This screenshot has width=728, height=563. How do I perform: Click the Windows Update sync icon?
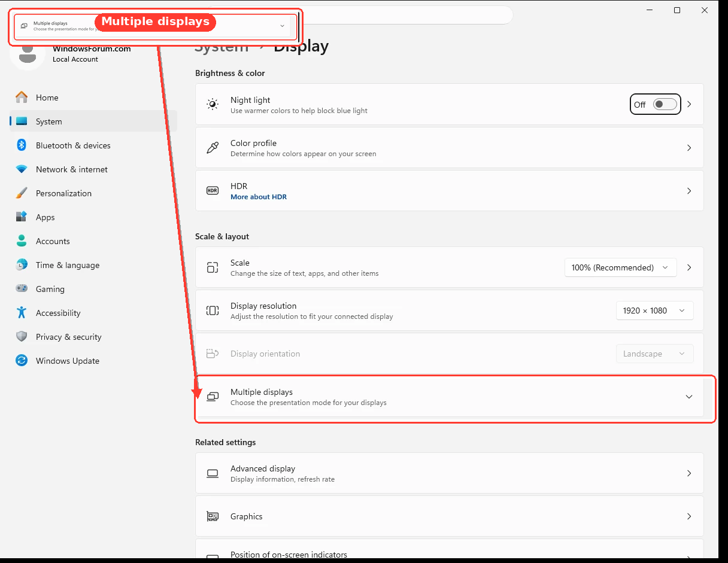22,361
